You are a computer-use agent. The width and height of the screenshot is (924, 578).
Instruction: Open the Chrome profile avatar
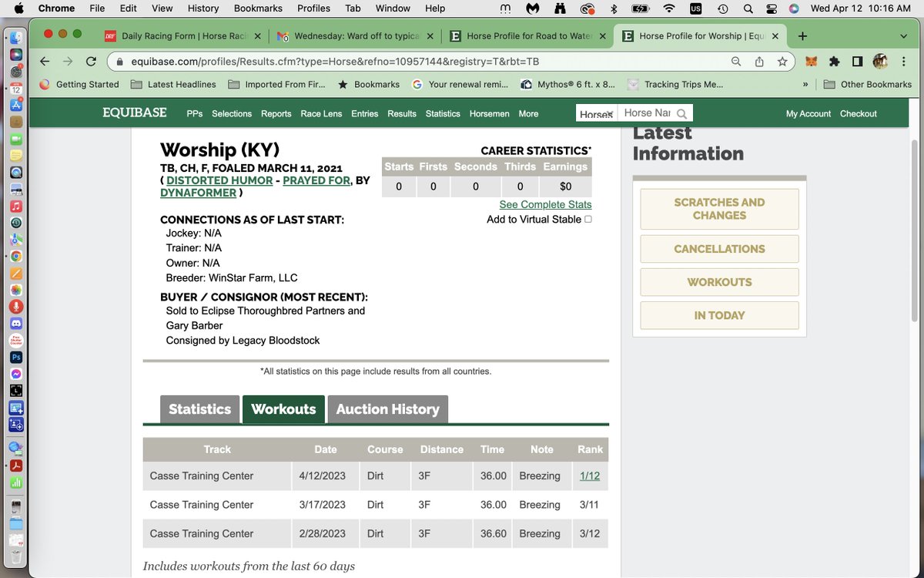880,62
